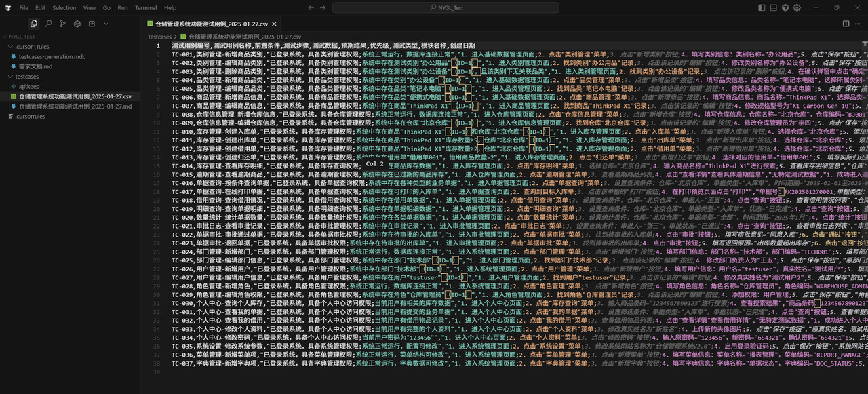This screenshot has width=868, height=394.
Task: Click the markdown icon of testcases-generation.mdc
Action: [x=13, y=57]
